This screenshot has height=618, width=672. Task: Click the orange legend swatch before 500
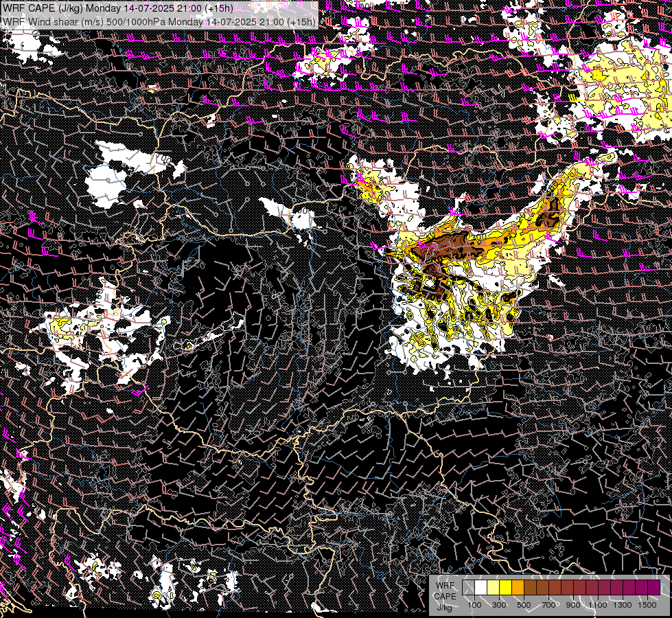[518, 588]
